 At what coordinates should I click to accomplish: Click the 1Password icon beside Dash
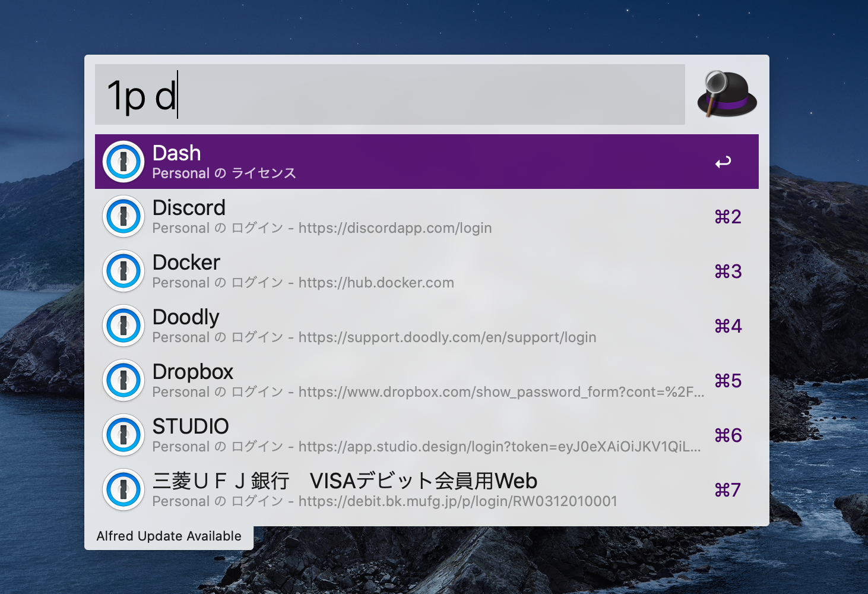(x=123, y=162)
